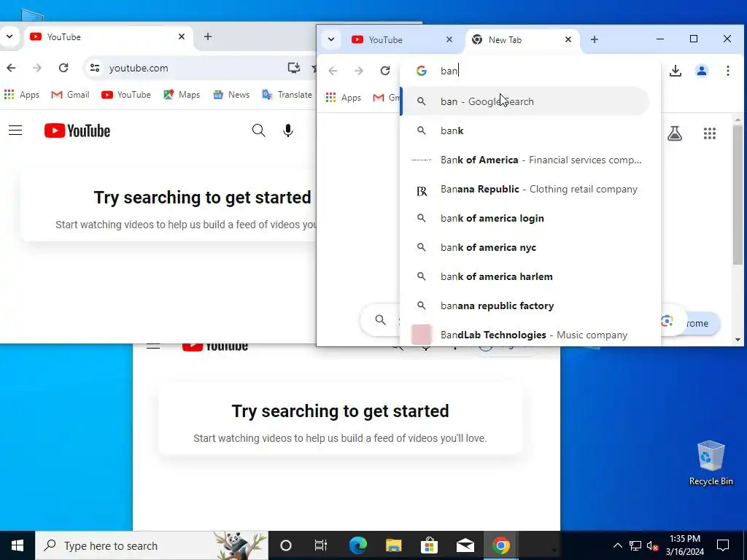Click the forward arrow in the left YouTube window
The height and width of the screenshot is (560, 747).
click(37, 68)
